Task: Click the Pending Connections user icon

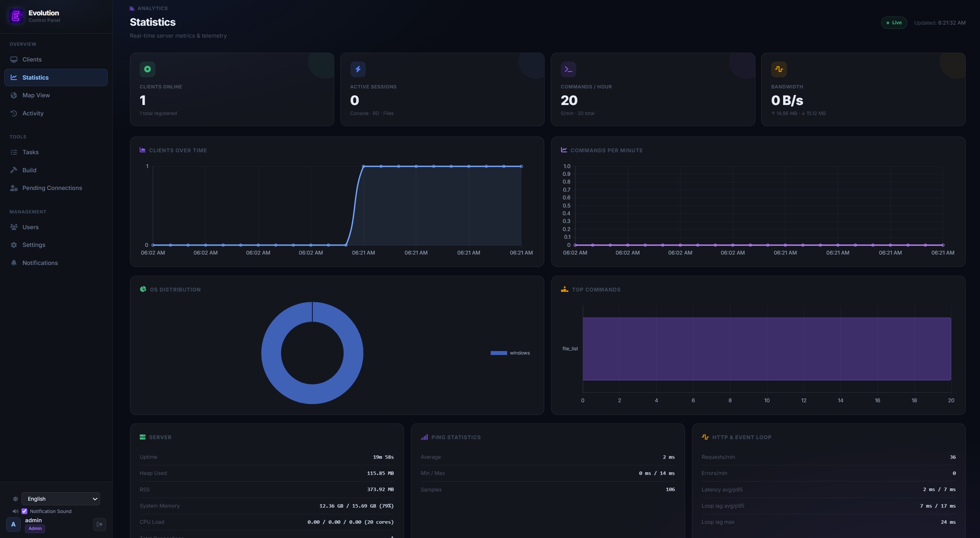Action: (14, 188)
